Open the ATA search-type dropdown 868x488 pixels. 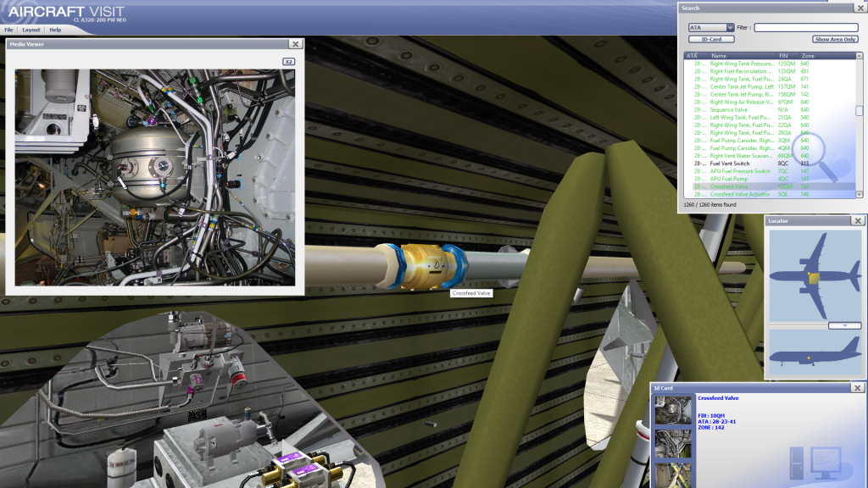(711, 27)
